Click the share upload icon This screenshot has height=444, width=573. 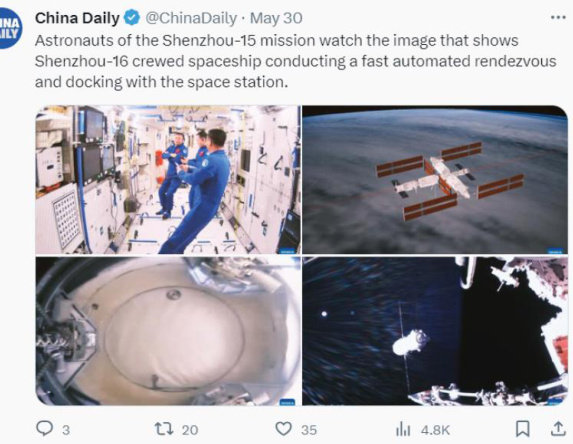pyautogui.click(x=558, y=429)
